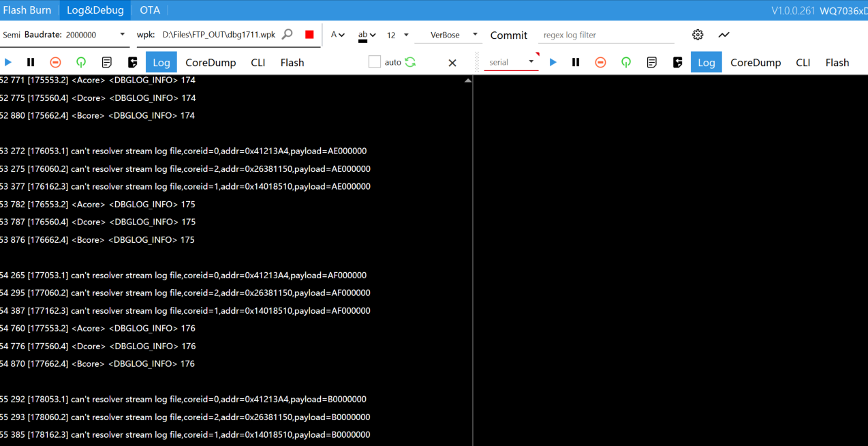Open the serial connection dropdown

(x=511, y=61)
